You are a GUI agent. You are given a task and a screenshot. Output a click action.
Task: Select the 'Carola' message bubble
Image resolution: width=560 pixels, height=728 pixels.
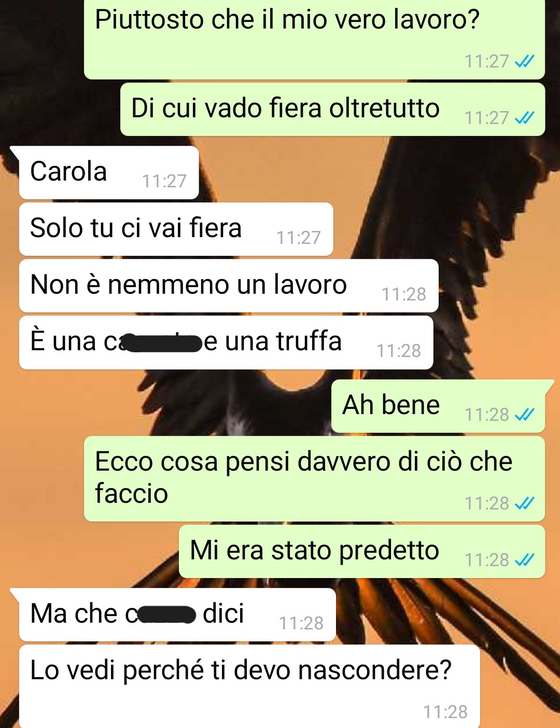coord(109,173)
